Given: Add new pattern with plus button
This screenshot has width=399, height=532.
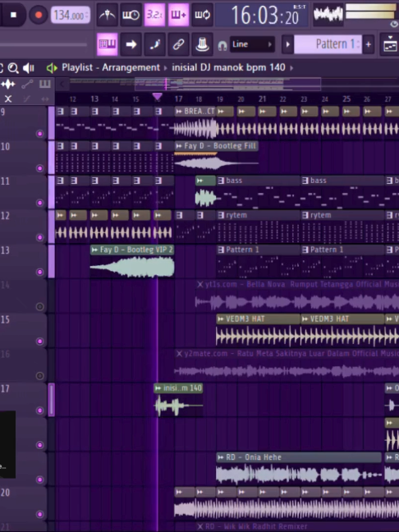Looking at the screenshot, I should click(368, 44).
